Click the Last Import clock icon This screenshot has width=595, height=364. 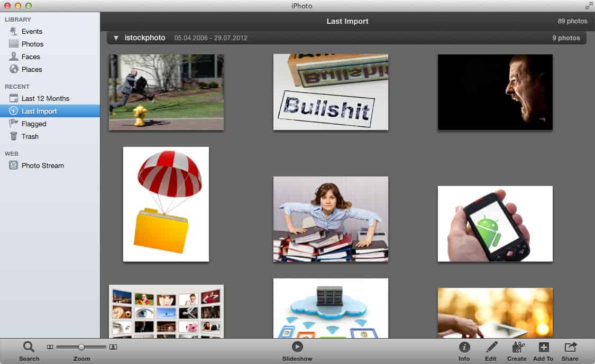point(14,111)
